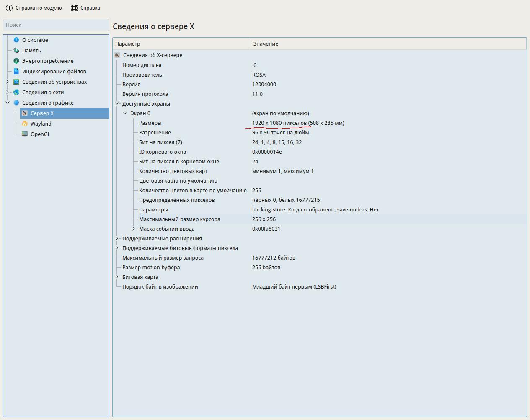Collapse the Сведения о графике branch
The width and height of the screenshot is (530, 420).
click(8, 103)
